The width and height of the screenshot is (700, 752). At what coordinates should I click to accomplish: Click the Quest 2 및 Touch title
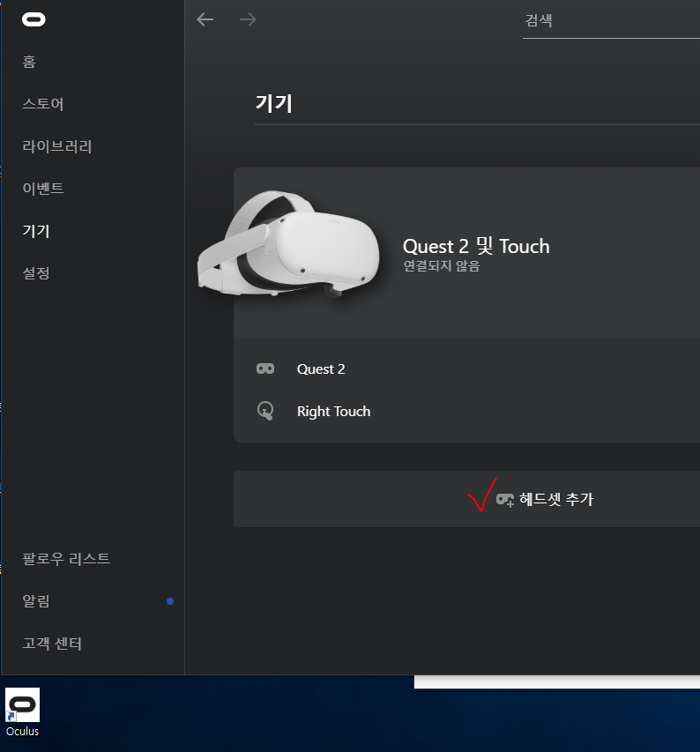476,246
